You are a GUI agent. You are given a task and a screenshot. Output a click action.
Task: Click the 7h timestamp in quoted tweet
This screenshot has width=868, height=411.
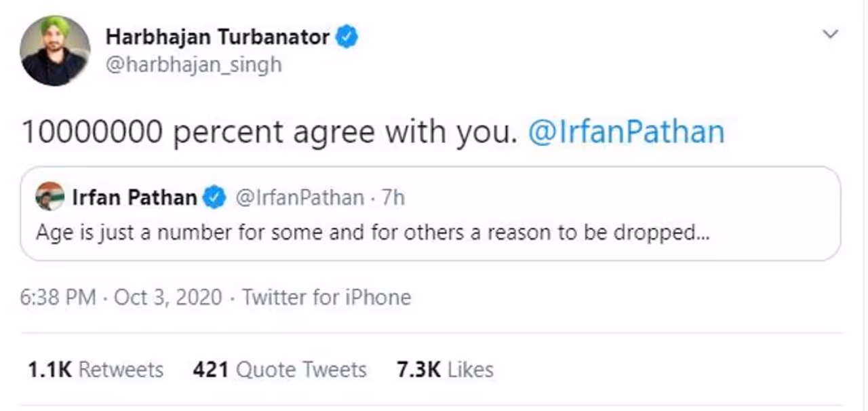[x=393, y=197]
